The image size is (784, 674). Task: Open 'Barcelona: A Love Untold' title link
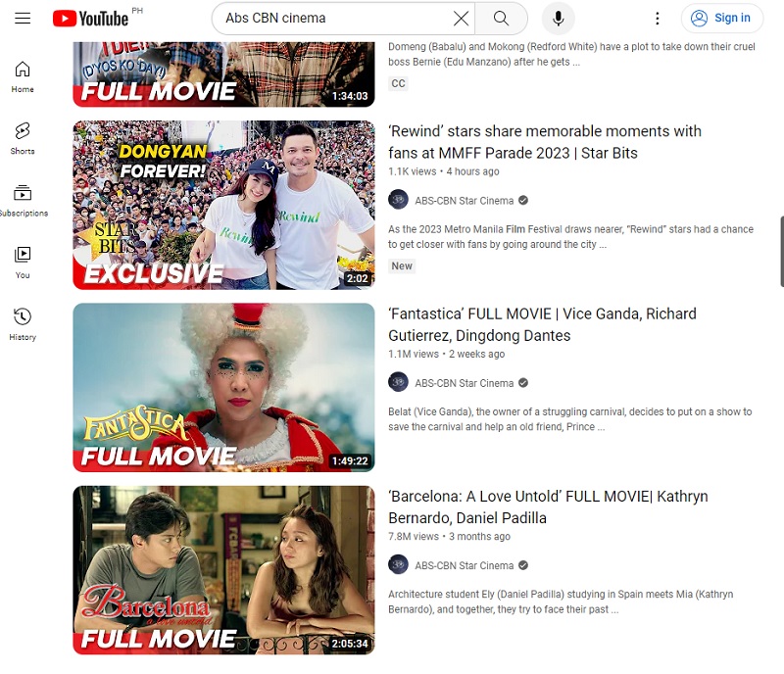coord(548,507)
